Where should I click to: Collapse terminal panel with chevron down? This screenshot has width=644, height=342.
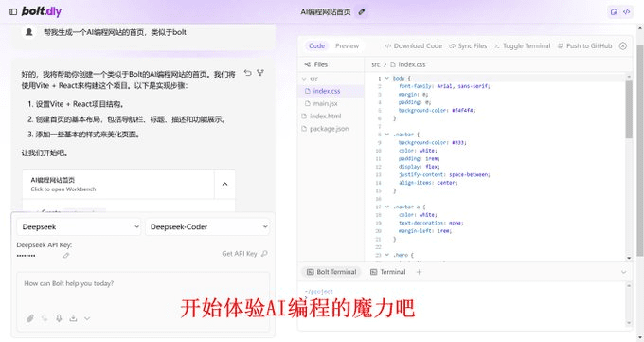coord(623,272)
